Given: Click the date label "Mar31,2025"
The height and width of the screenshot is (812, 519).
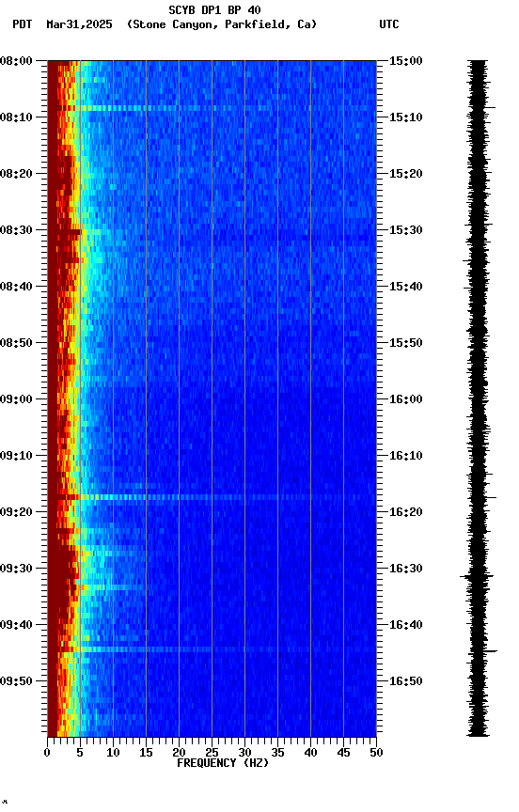Looking at the screenshot, I should 79,24.
